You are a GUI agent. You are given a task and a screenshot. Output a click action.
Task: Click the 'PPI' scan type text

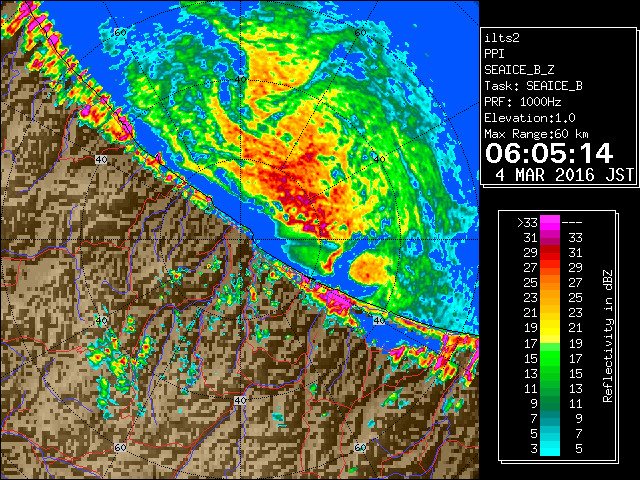494,54
